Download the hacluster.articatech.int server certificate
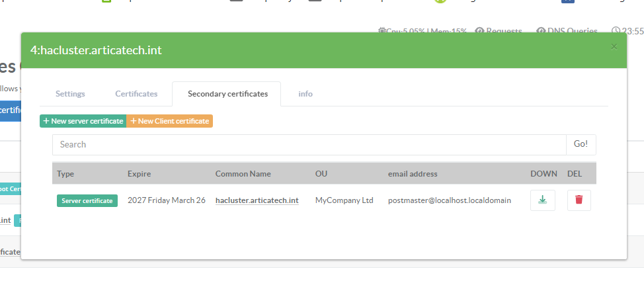644x289 pixels. (x=542, y=200)
